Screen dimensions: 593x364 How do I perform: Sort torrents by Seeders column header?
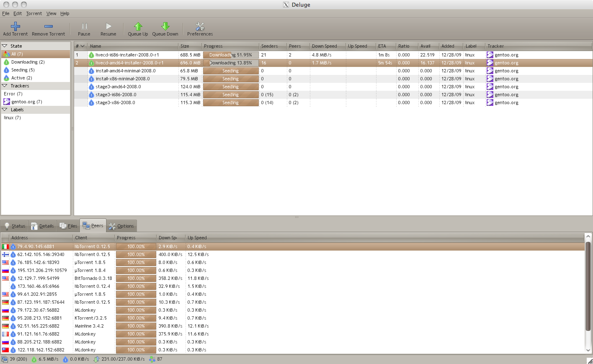(x=273, y=46)
